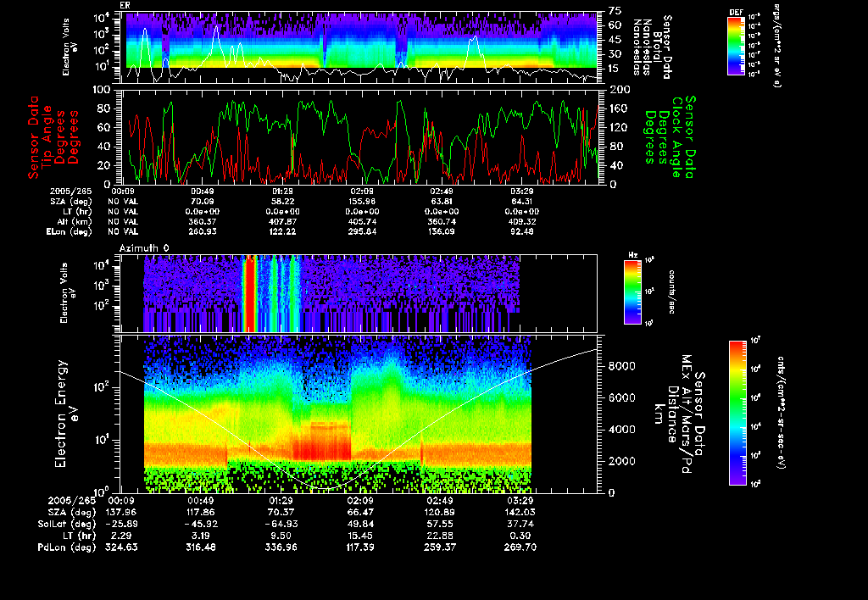868x600 pixels.
Task: Select LT value 22.88
Action: pyautogui.click(x=440, y=536)
